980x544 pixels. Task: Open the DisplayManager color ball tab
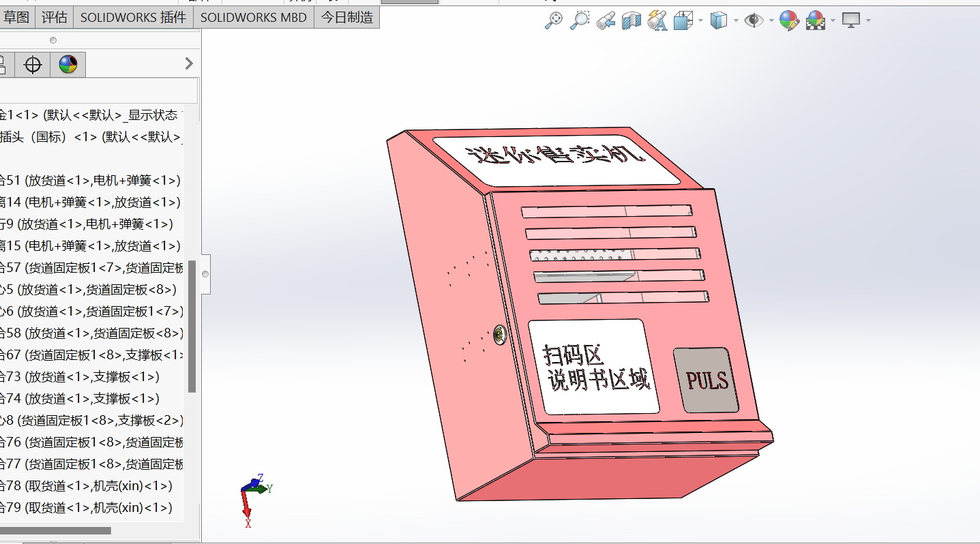click(68, 65)
